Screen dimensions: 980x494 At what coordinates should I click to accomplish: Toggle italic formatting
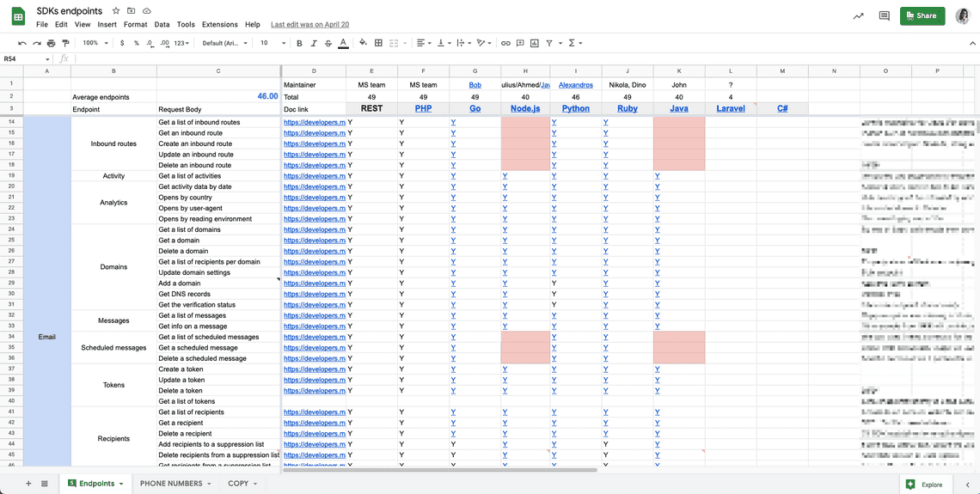pyautogui.click(x=314, y=43)
